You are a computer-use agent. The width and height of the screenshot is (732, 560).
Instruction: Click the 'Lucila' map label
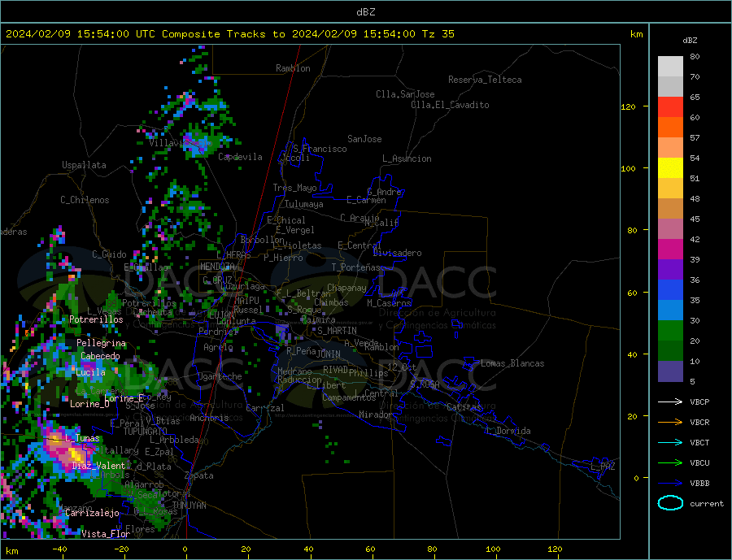point(90,372)
